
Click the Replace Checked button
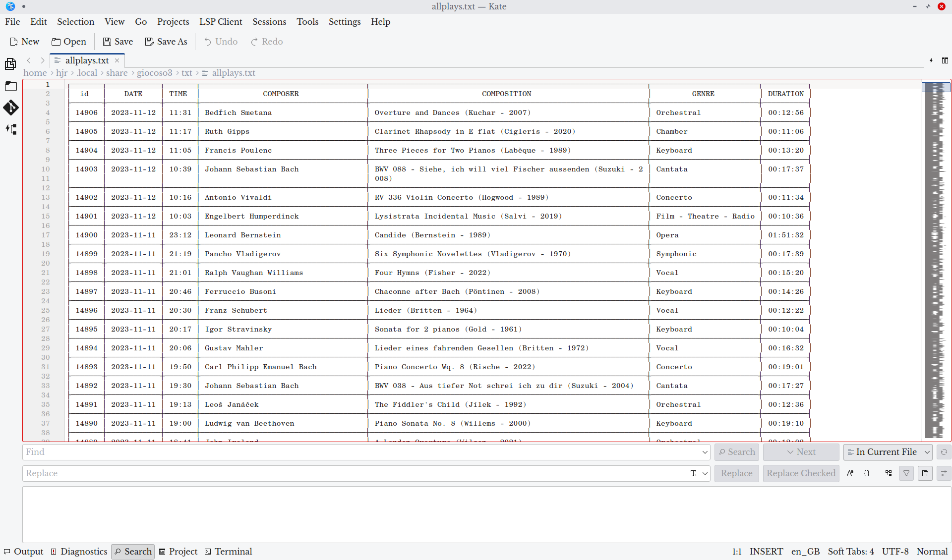(800, 473)
